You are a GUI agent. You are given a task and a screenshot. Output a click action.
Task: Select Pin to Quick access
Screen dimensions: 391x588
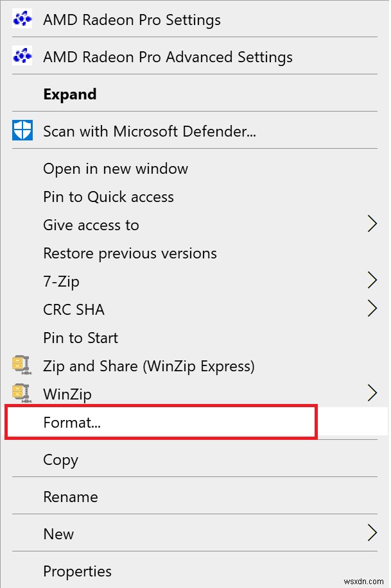109,196
